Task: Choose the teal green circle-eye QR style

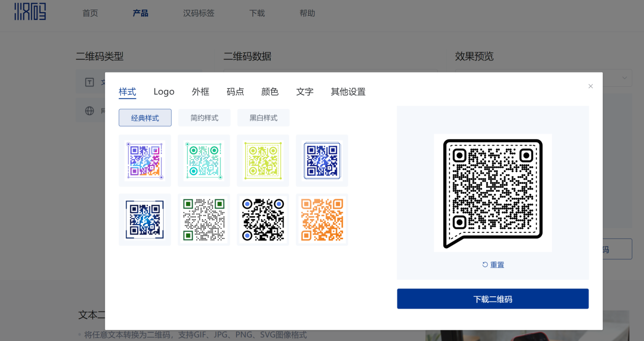Action: (204, 160)
